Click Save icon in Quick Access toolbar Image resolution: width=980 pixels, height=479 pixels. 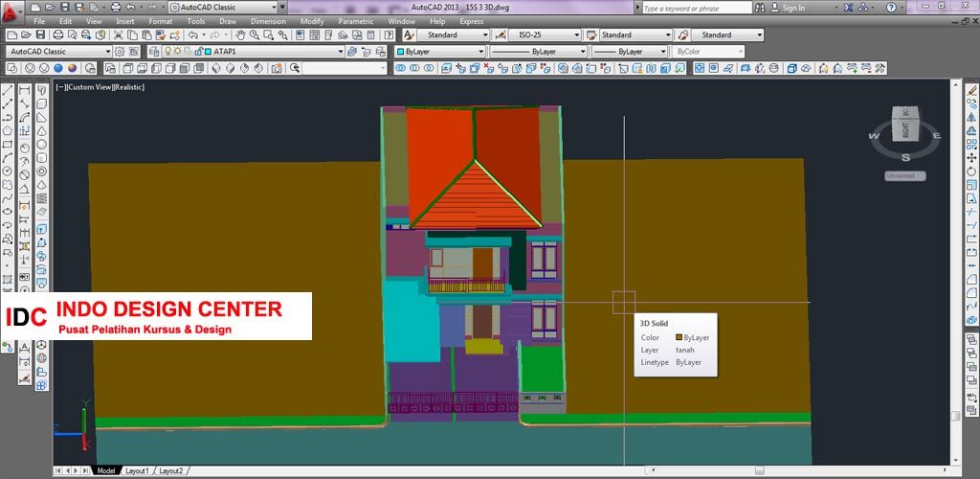[64, 8]
